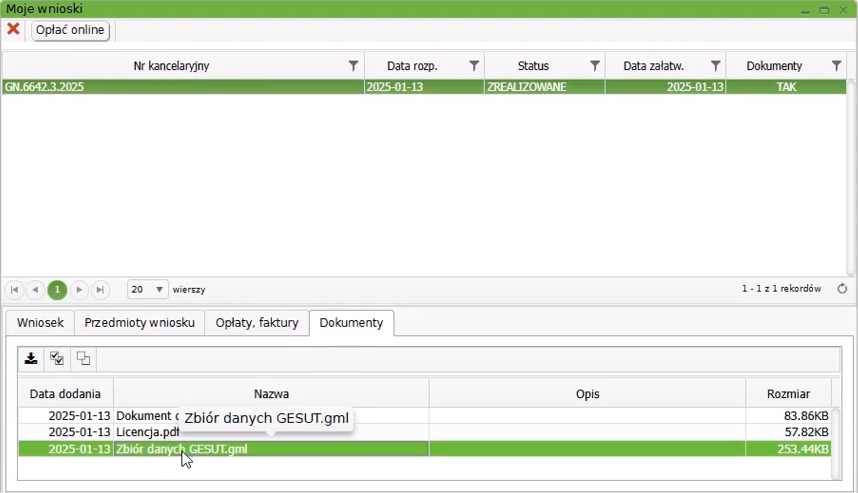
Task: Deselect all documents using the uncheck icon
Action: (83, 359)
